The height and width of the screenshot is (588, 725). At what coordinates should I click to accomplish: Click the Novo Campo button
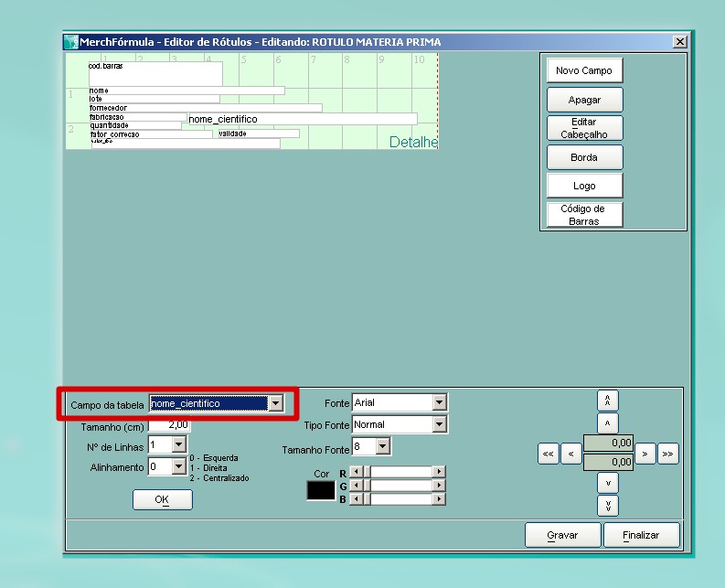(584, 70)
